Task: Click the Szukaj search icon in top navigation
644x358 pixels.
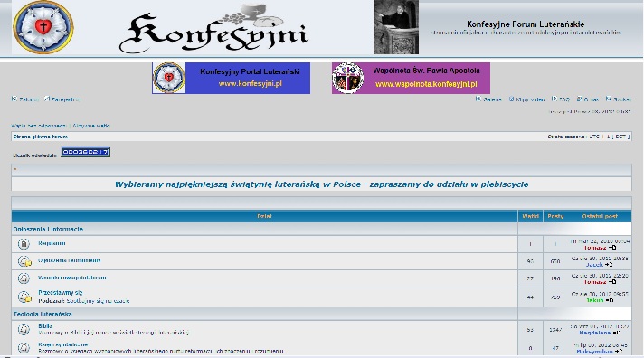Action: tap(609, 99)
